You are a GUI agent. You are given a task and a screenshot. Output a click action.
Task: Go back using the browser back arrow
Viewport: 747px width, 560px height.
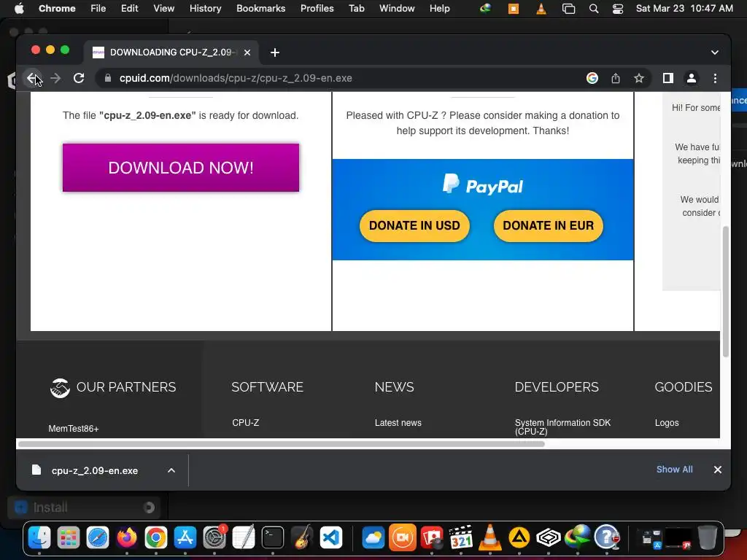point(32,78)
